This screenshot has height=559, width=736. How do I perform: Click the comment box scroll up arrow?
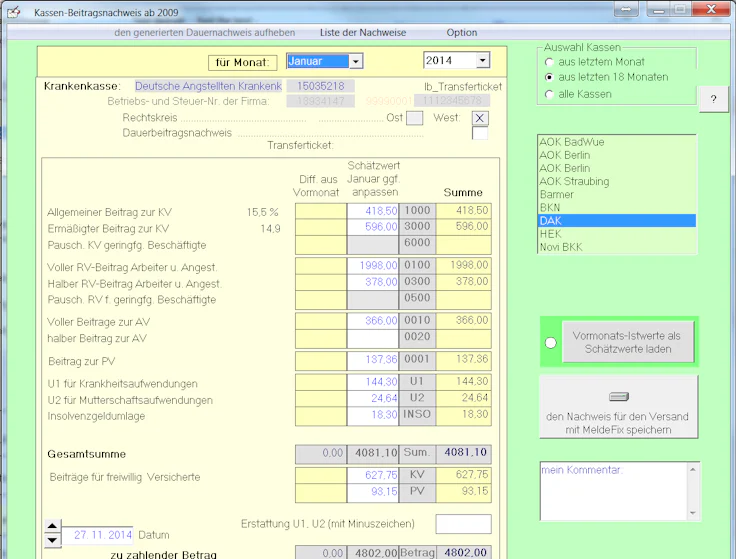click(x=693, y=469)
